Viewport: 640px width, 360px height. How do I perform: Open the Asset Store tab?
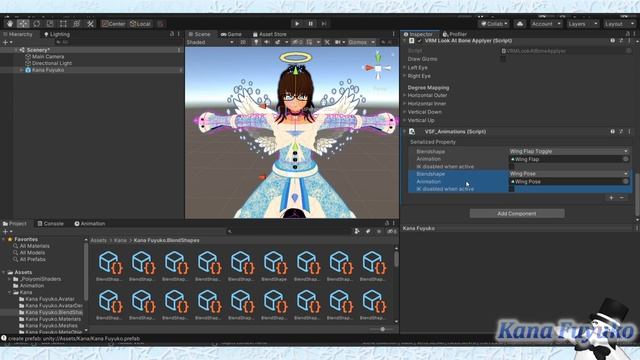[269, 34]
